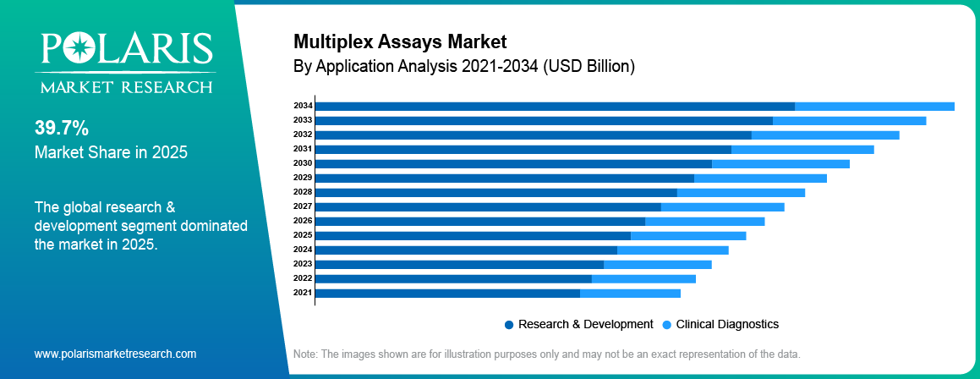Viewport: 980px width, 379px height.
Task: Click the 2025 Clinical Diagnostics bar segment
Action: (689, 236)
